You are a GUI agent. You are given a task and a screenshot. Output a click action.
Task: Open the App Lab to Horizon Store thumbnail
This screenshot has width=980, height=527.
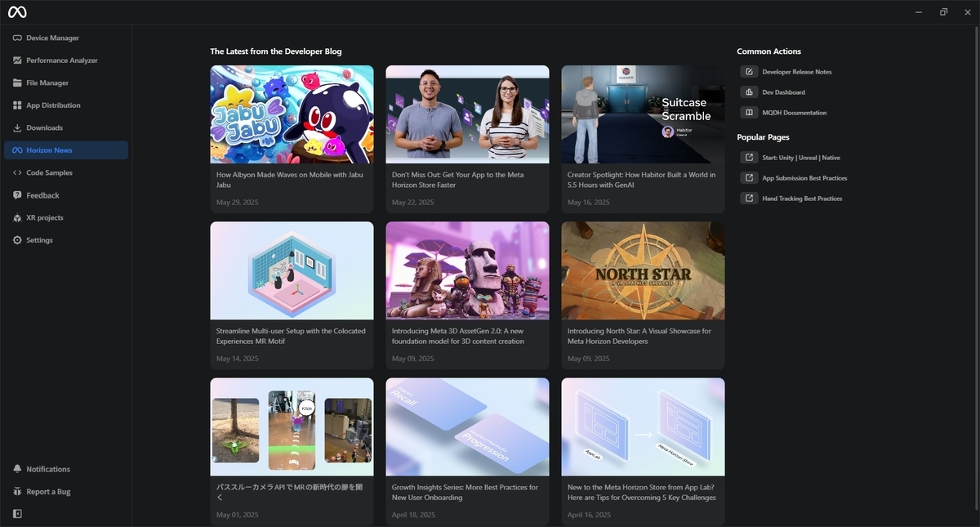click(643, 427)
